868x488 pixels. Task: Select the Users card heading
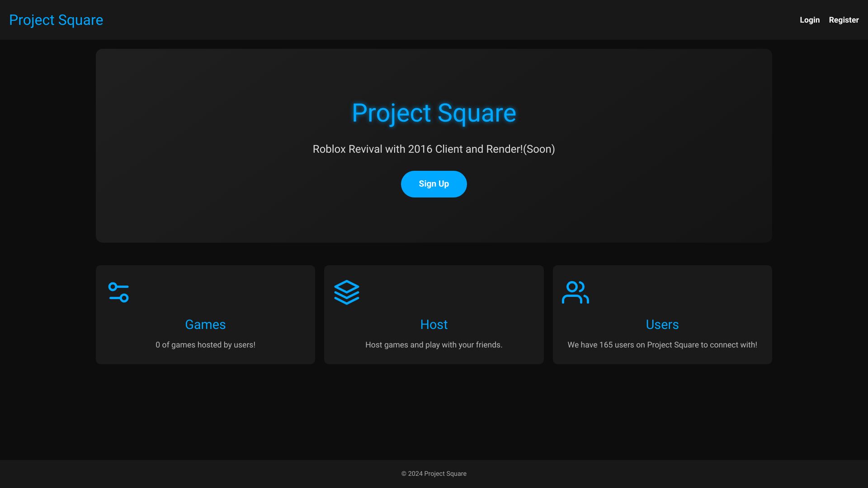662,324
